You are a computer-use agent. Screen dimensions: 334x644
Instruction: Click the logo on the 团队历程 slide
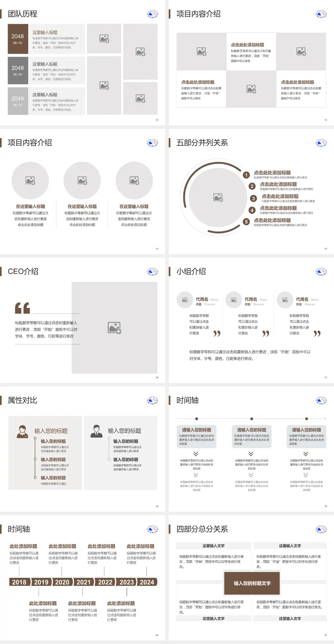(x=152, y=14)
